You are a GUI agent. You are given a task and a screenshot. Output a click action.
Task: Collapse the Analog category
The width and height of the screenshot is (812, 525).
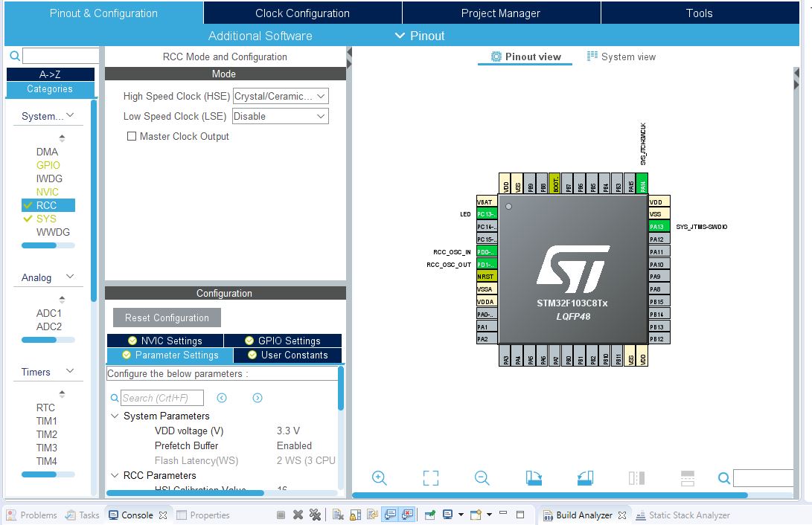71,277
